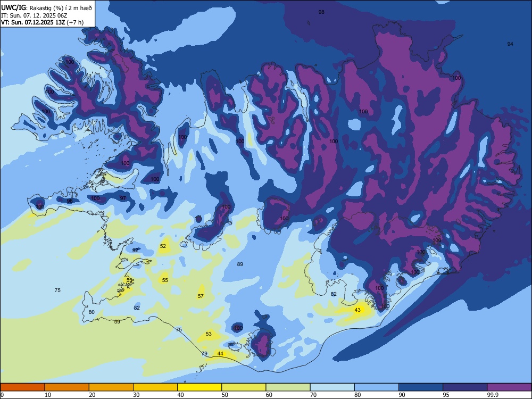This screenshot has width=532, height=399.
Task: Click the purple above-99.9 legend swatch
Action: coord(509,387)
